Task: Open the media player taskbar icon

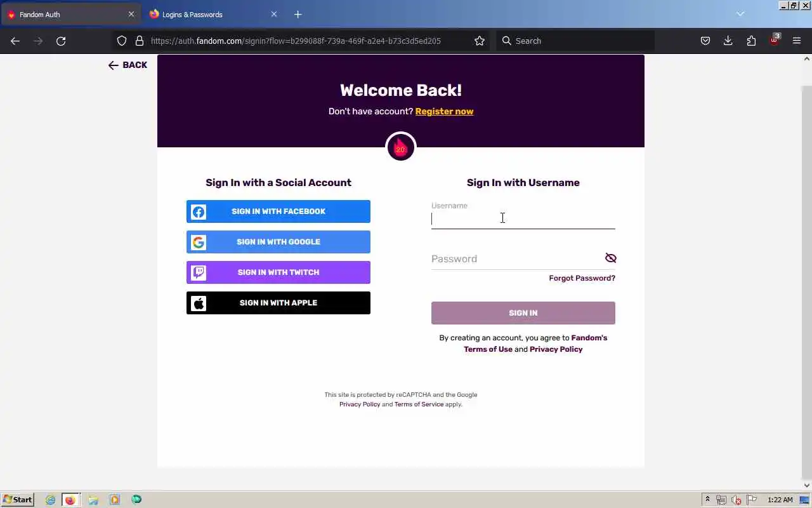Action: pos(114,500)
